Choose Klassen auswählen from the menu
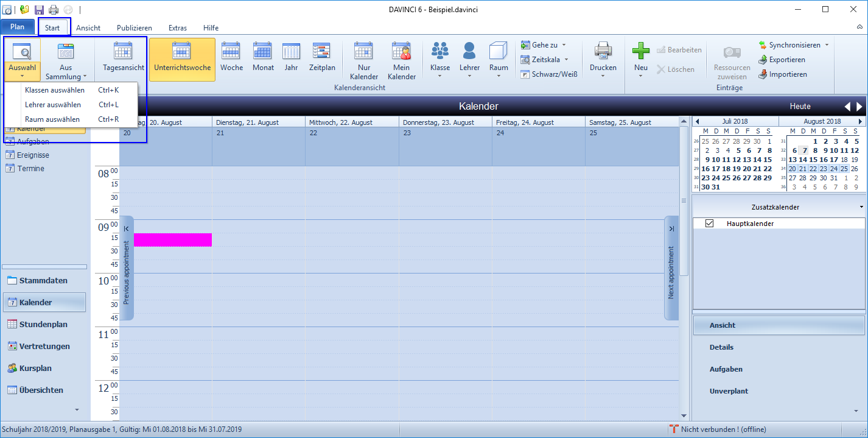Image resolution: width=868 pixels, height=438 pixels. tap(72, 90)
